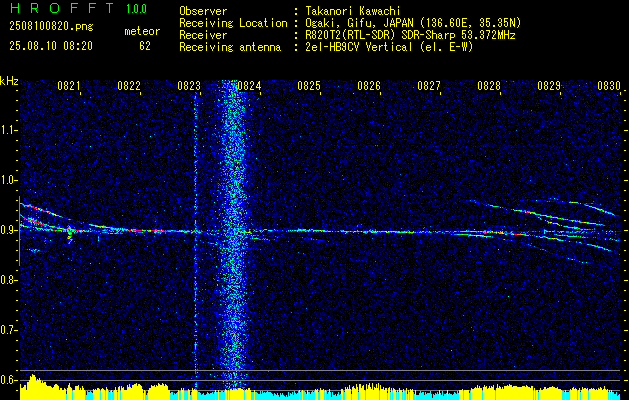This screenshot has width=629, height=400.
Task: Select the R820T2 SDR-Sharp 53.372MHz text
Action: [x=410, y=35]
